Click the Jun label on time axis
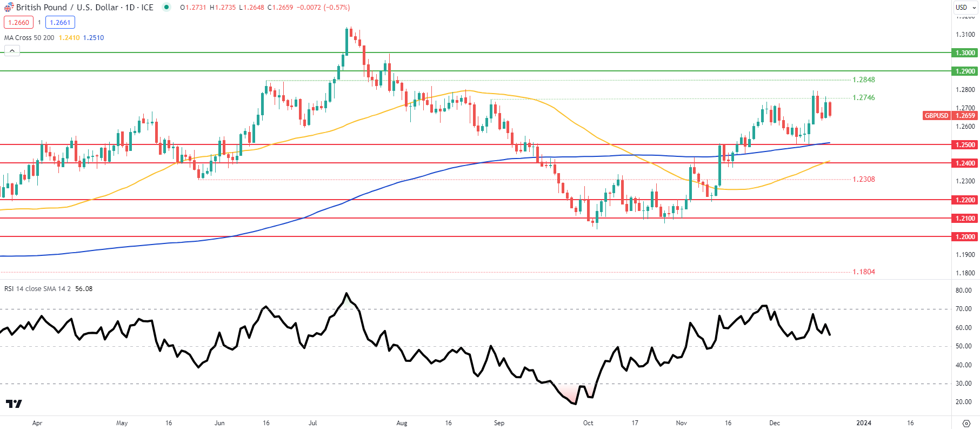 coord(219,423)
